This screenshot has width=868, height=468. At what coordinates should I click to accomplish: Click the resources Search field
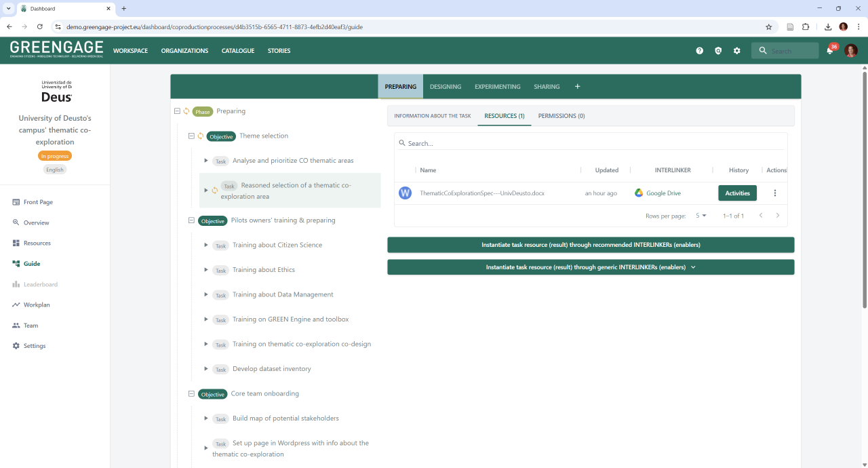pyautogui.click(x=591, y=143)
